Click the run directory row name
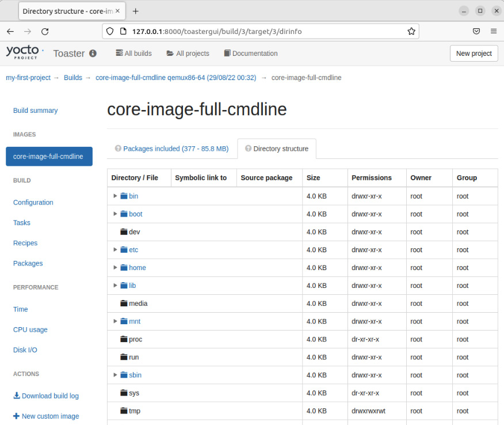Screen dimensions: 504x425 tap(133, 357)
